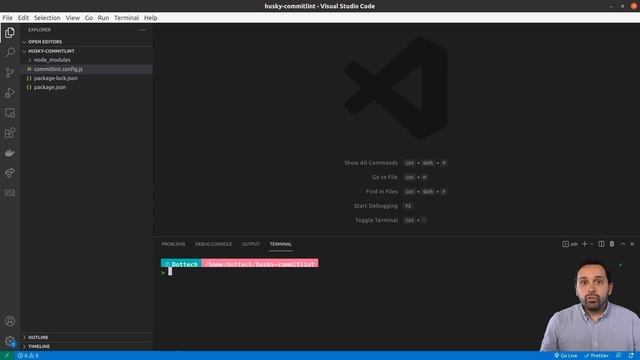640x360 pixels.
Task: Open the terminal launch profile dropdown arrow
Action: pos(591,244)
